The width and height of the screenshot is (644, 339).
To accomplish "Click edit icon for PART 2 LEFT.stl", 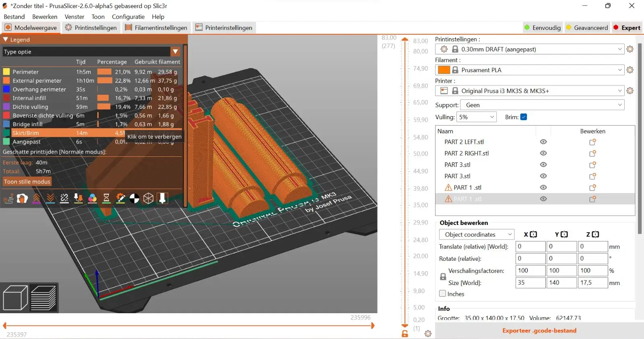I will tap(592, 142).
